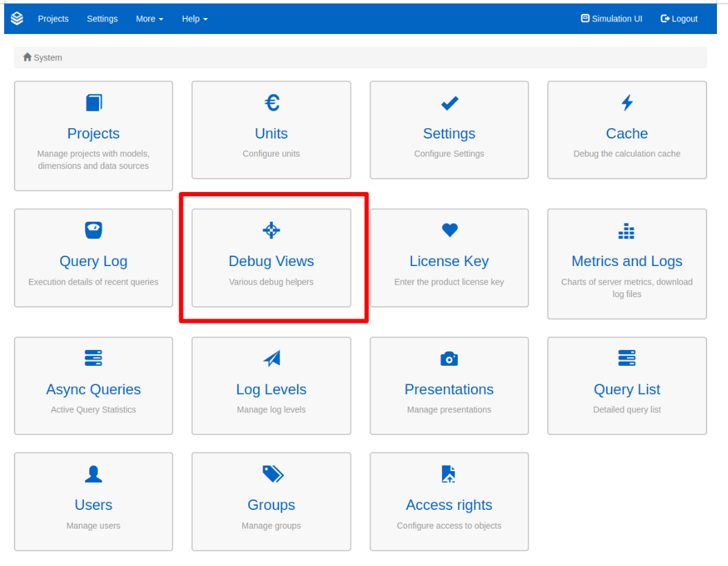The height and width of the screenshot is (566, 728).
Task: Click the lightning bolt Cache icon
Action: (x=627, y=103)
